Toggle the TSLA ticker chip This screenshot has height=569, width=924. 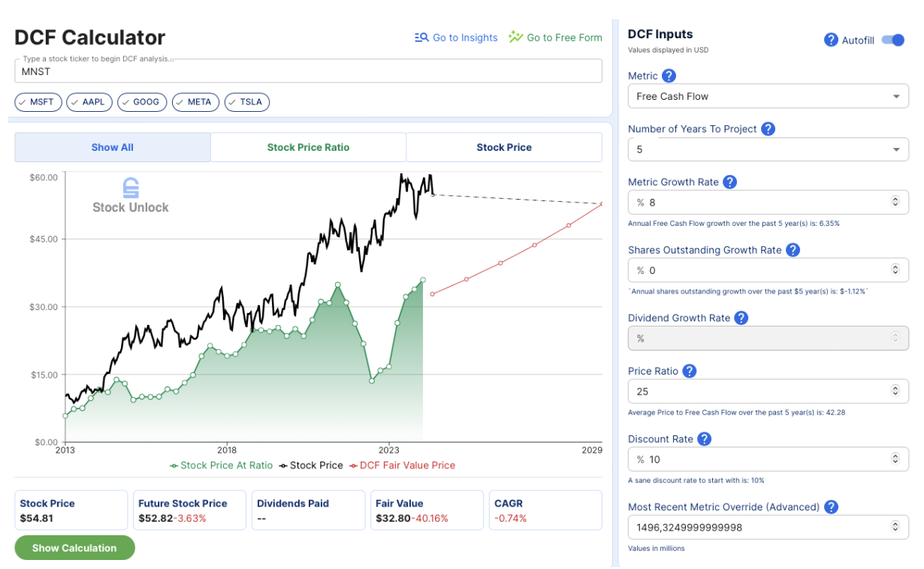tap(247, 102)
